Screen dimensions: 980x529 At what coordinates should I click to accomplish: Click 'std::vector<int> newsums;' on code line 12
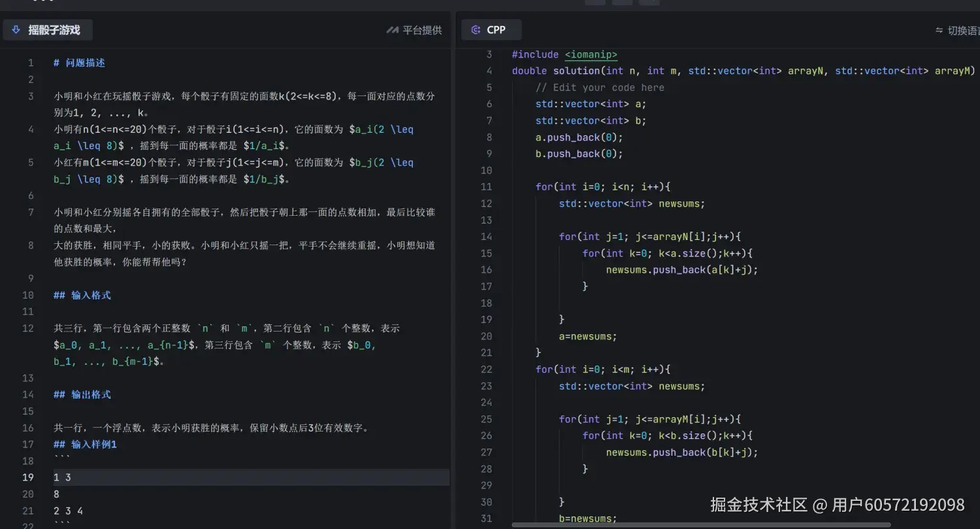pos(632,203)
